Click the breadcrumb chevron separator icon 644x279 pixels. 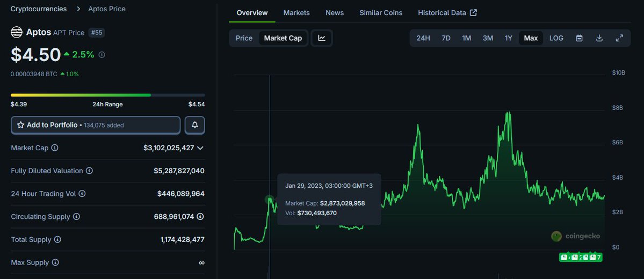point(78,9)
